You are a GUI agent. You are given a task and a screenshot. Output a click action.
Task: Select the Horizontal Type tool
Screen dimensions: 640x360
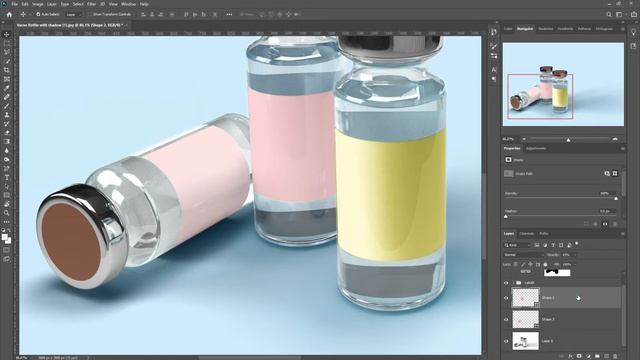[x=7, y=178]
